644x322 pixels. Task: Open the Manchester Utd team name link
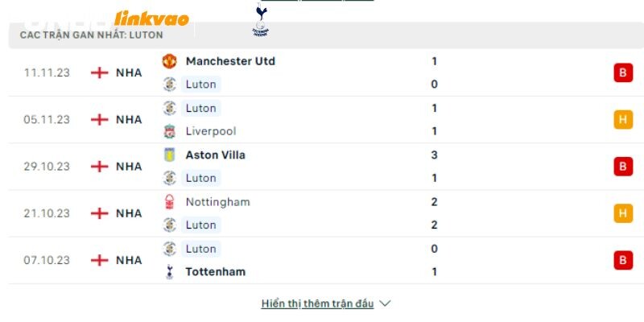(230, 61)
